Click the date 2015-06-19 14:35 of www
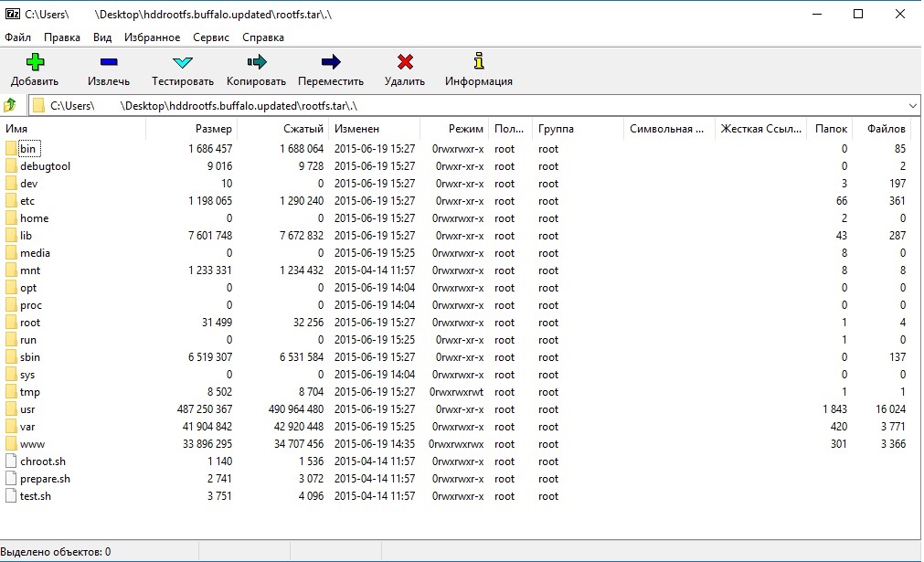Screen dimensions: 924x562 [375, 444]
